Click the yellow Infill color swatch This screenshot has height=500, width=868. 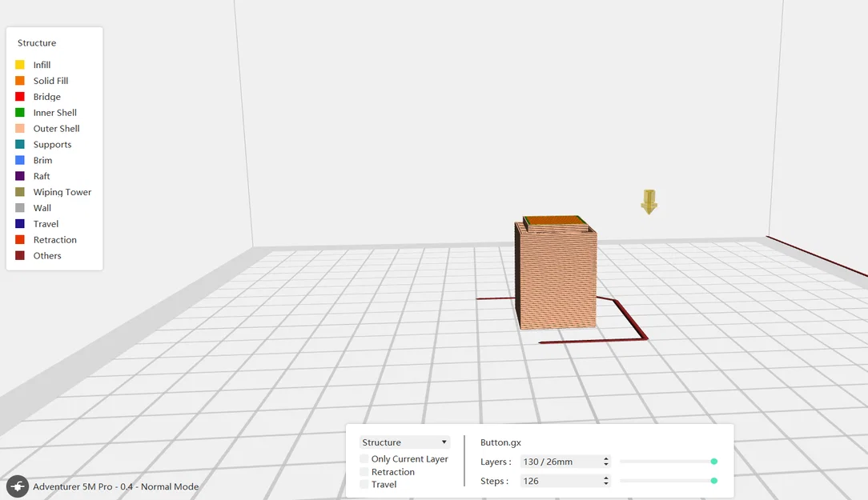(20, 65)
